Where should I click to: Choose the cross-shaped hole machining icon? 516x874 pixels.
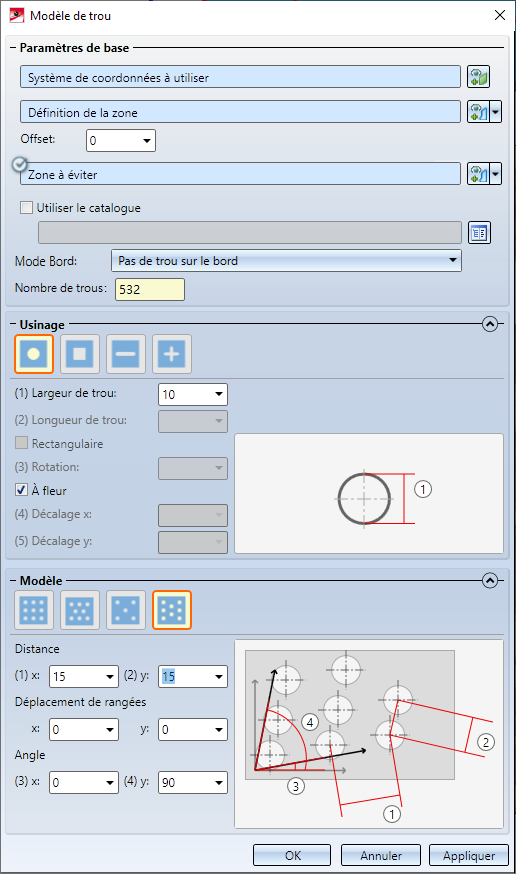pos(172,353)
